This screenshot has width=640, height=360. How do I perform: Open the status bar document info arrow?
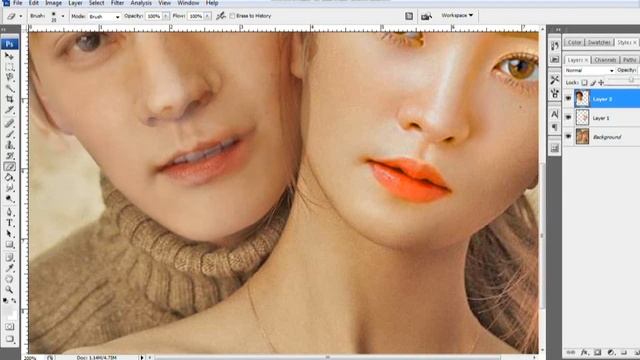tap(142, 358)
